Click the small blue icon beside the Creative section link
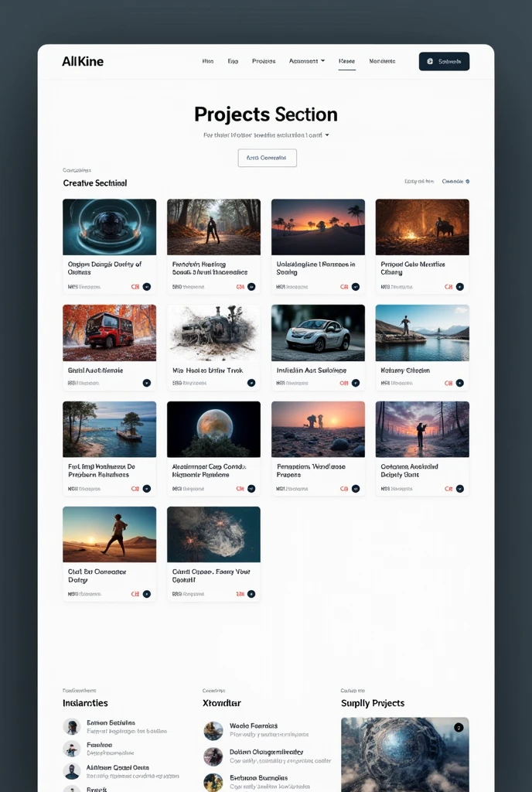532x792 pixels. (x=467, y=181)
